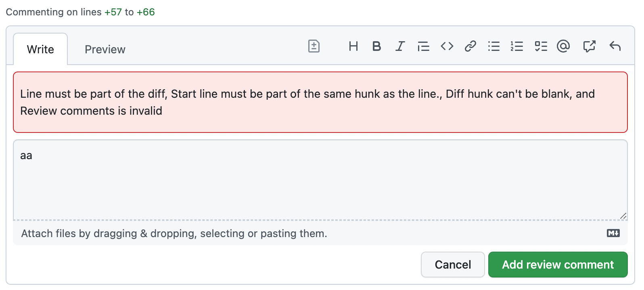Apply italic formatting with the I icon
The image size is (644, 290).
[400, 46]
